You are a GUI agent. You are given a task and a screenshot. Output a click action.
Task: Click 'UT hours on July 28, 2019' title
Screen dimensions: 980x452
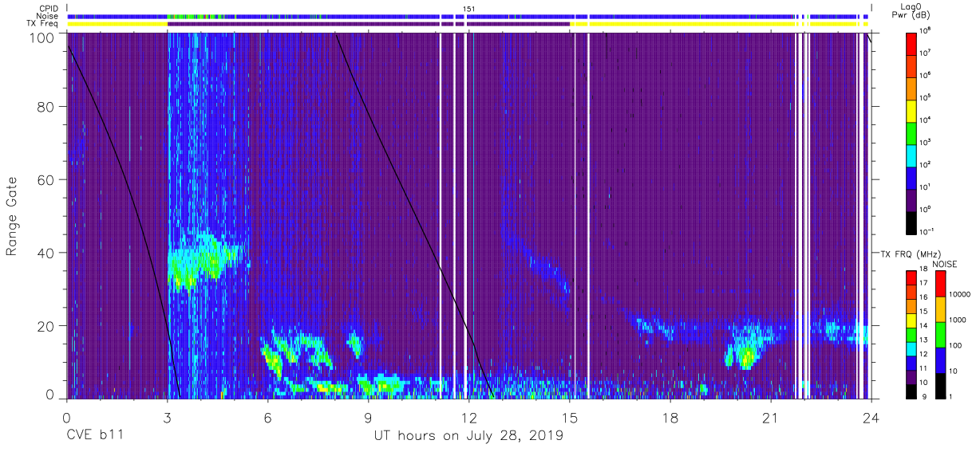click(469, 436)
